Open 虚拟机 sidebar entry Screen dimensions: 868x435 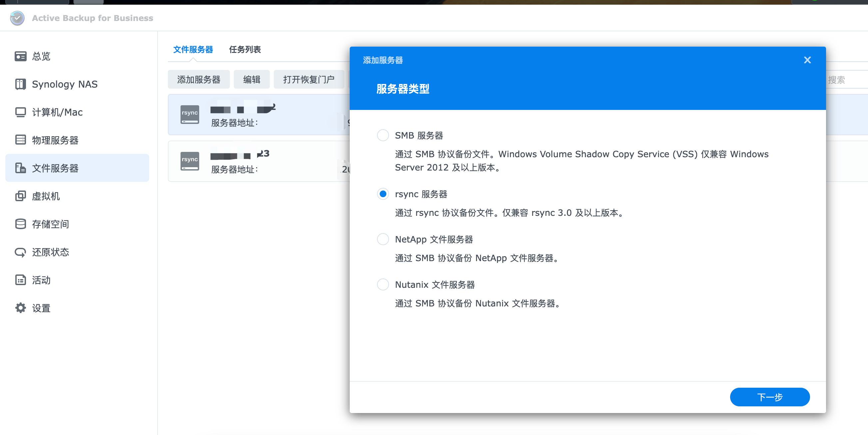tap(77, 196)
